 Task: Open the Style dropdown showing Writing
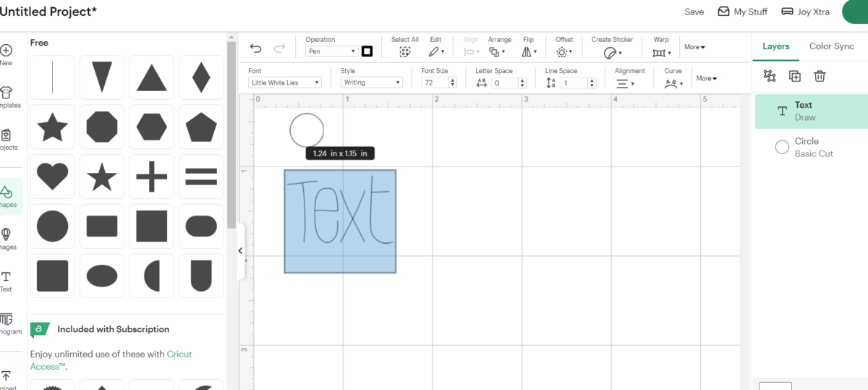(371, 82)
